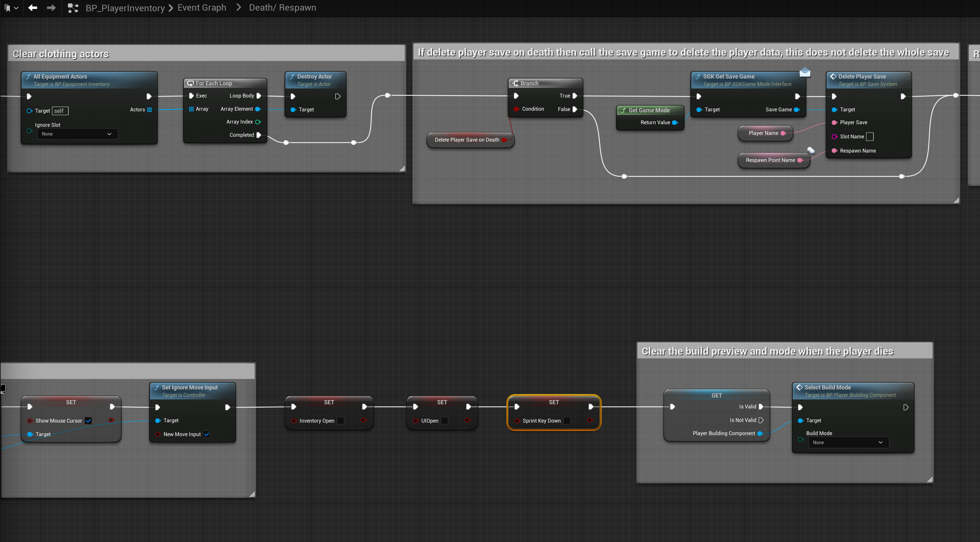980x542 pixels.
Task: Click the Branch node header icon
Action: point(515,83)
